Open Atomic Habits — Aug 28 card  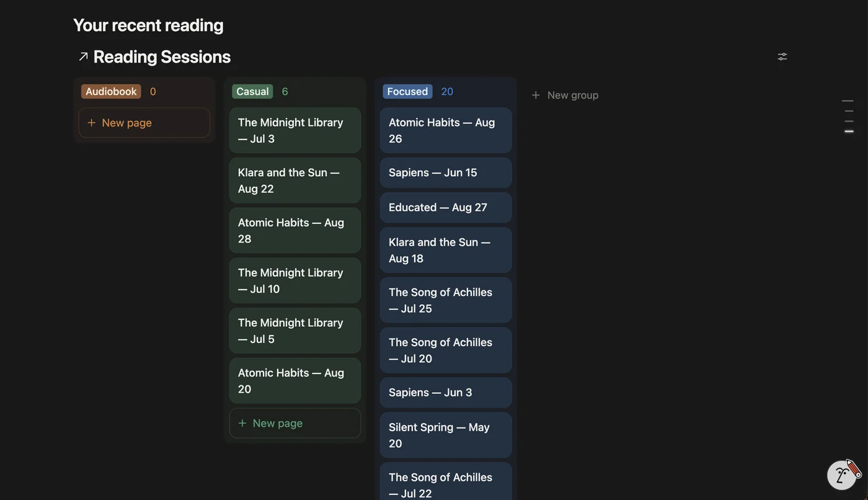(x=295, y=231)
